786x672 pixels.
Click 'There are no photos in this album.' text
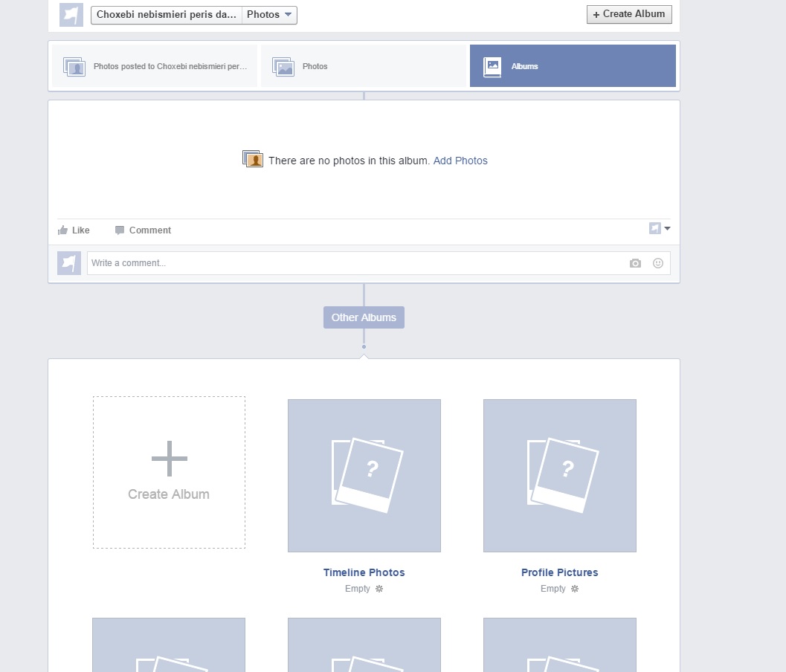pos(349,161)
